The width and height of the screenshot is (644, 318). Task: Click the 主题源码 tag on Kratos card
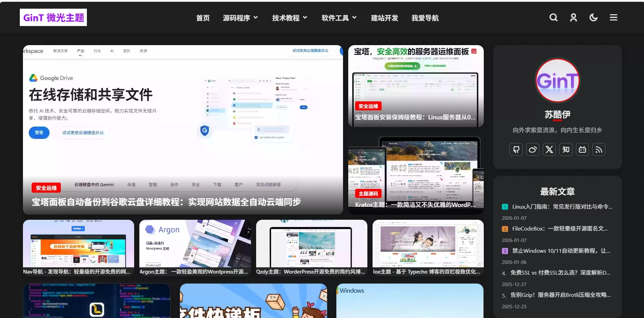pos(368,194)
